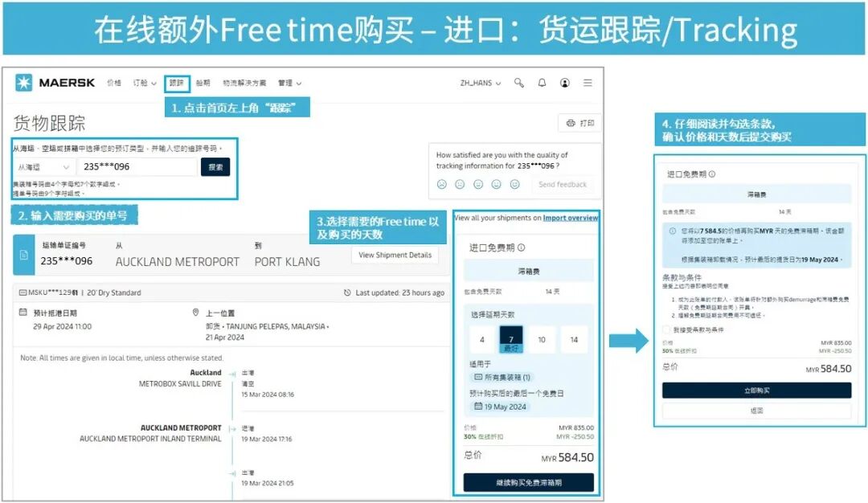Click the dark 搜索 search button
The image size is (868, 503).
pos(215,167)
